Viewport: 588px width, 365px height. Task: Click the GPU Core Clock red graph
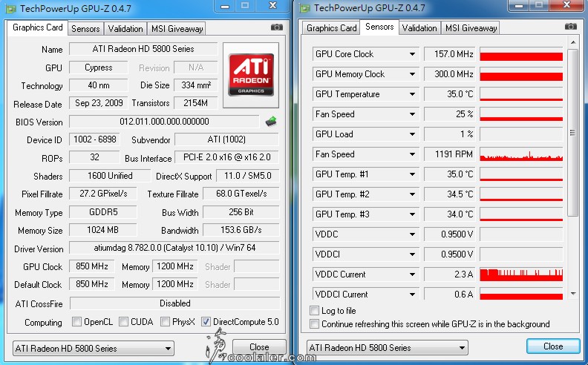coord(521,54)
